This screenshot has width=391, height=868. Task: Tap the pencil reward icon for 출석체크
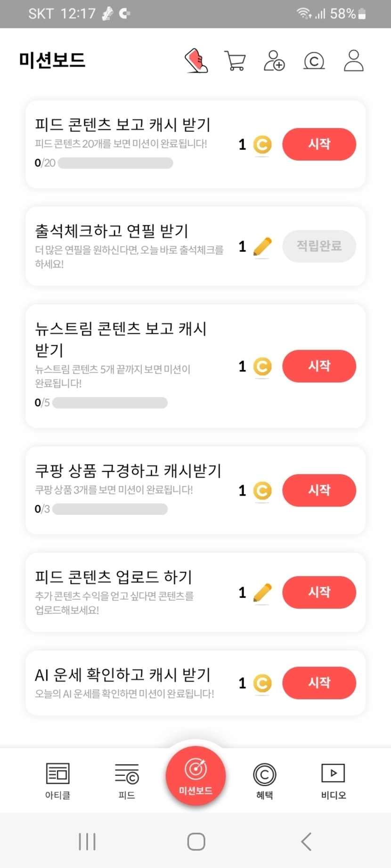262,247
